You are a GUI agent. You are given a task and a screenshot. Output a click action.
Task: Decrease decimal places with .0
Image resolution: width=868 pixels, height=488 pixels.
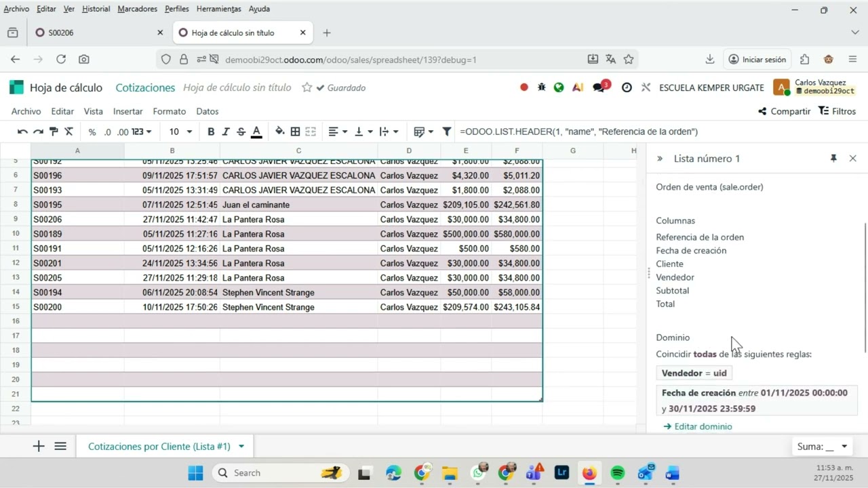[x=107, y=132]
